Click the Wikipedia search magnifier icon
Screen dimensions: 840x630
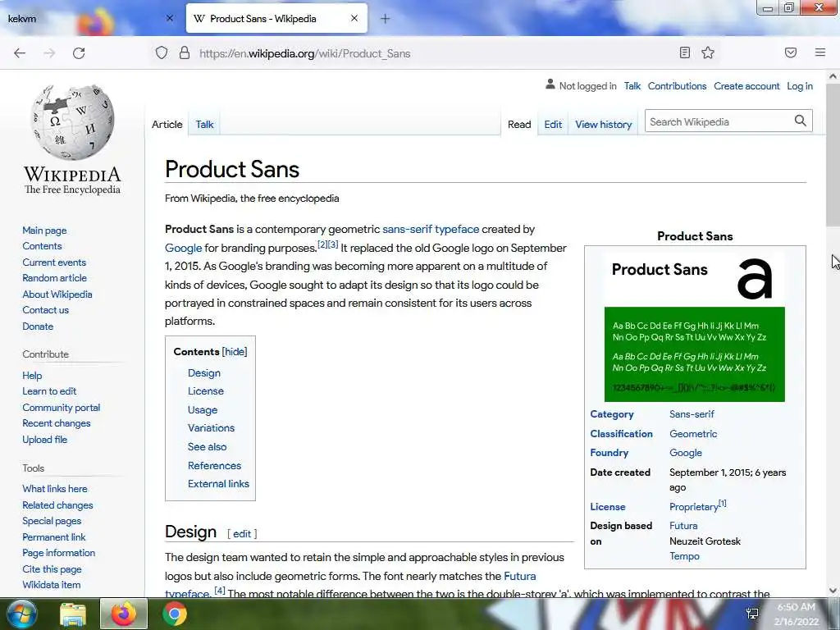[801, 121]
